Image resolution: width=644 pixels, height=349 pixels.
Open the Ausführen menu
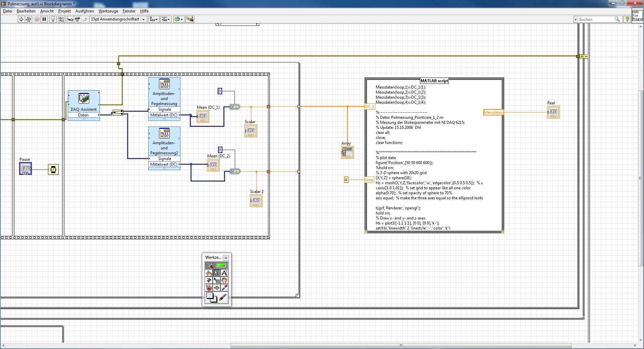(x=85, y=11)
